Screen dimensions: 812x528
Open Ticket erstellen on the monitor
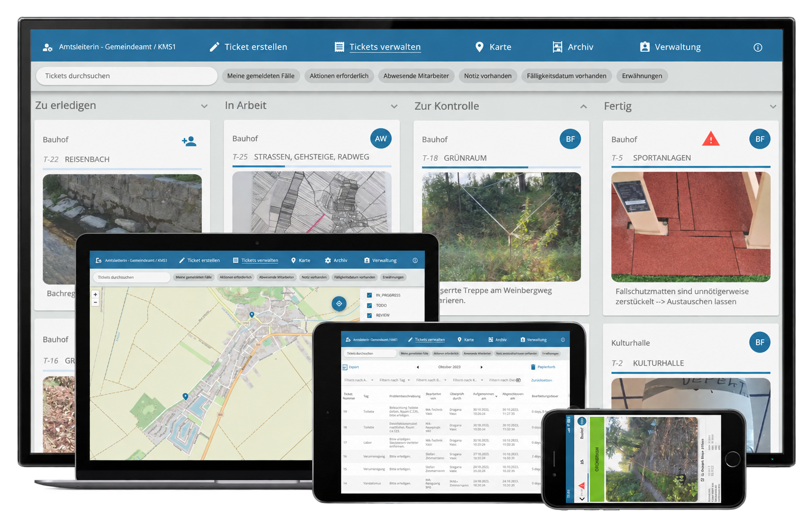(248, 47)
